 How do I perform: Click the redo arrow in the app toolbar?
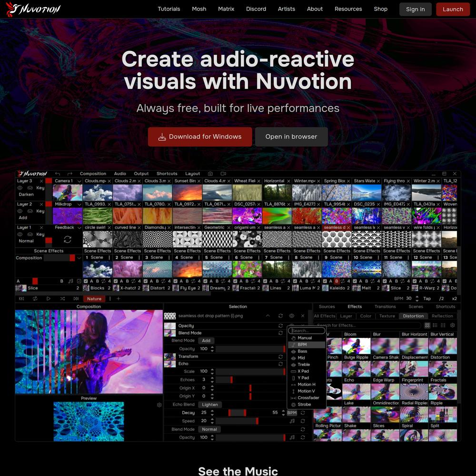coord(70,174)
